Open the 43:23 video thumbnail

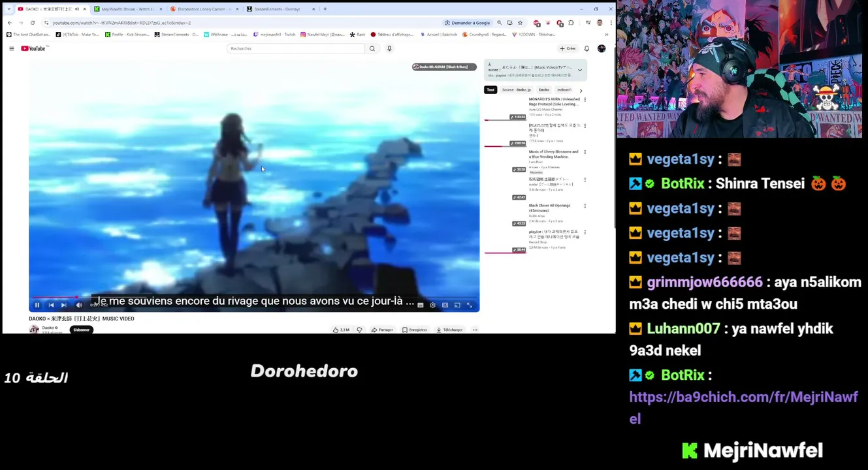(x=505, y=215)
